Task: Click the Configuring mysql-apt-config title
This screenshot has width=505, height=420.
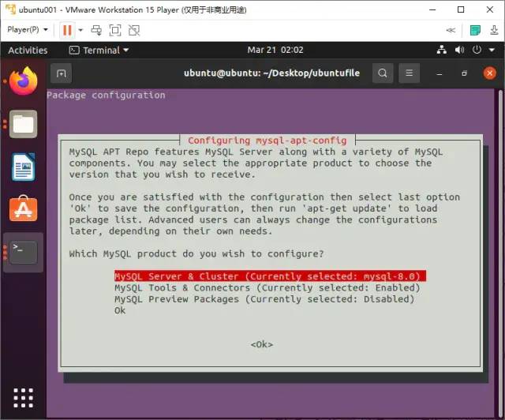Action: [x=267, y=141]
